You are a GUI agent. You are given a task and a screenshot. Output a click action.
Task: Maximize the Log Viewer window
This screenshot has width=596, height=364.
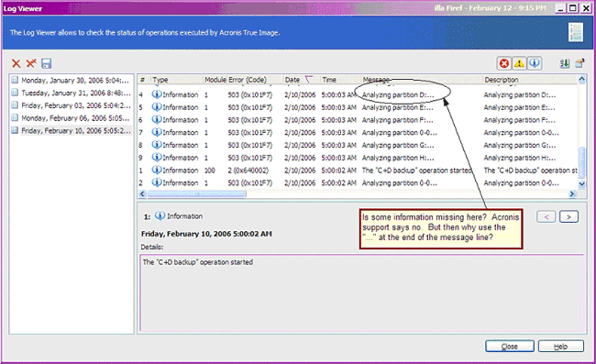tap(573, 8)
